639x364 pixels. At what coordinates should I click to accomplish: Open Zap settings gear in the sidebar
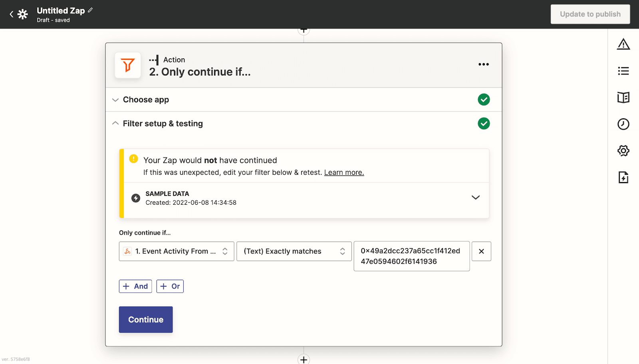[x=623, y=151]
